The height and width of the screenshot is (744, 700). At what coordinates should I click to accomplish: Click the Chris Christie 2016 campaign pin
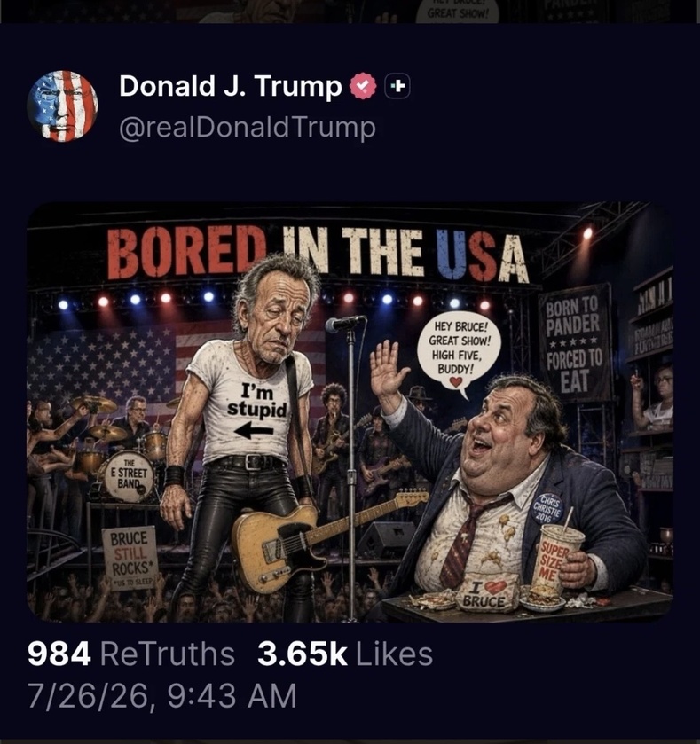point(547,509)
